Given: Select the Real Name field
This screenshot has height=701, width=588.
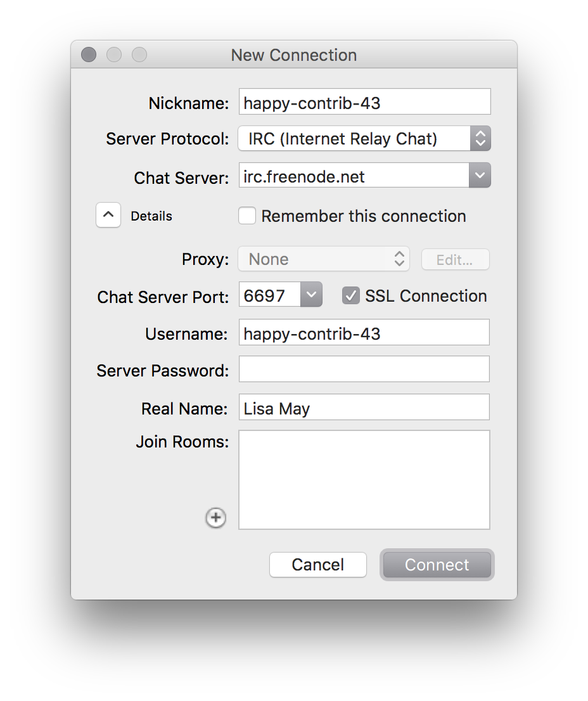Looking at the screenshot, I should (364, 408).
